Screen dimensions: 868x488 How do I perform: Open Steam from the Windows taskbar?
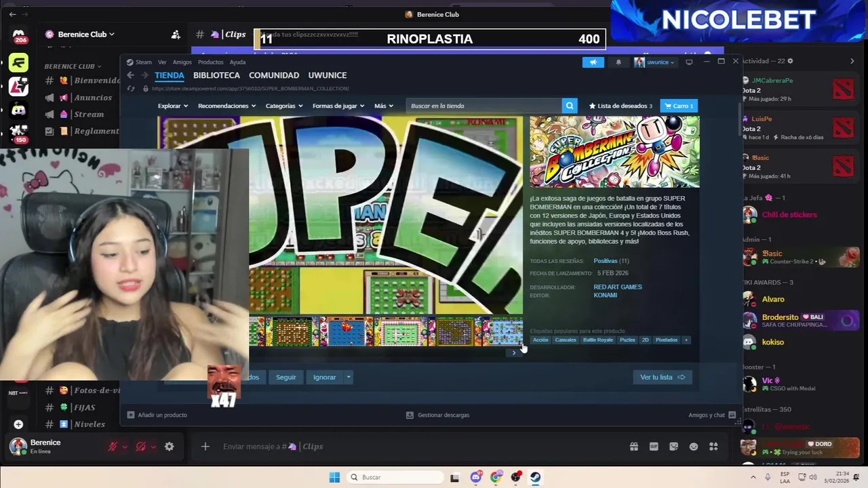pyautogui.click(x=535, y=477)
